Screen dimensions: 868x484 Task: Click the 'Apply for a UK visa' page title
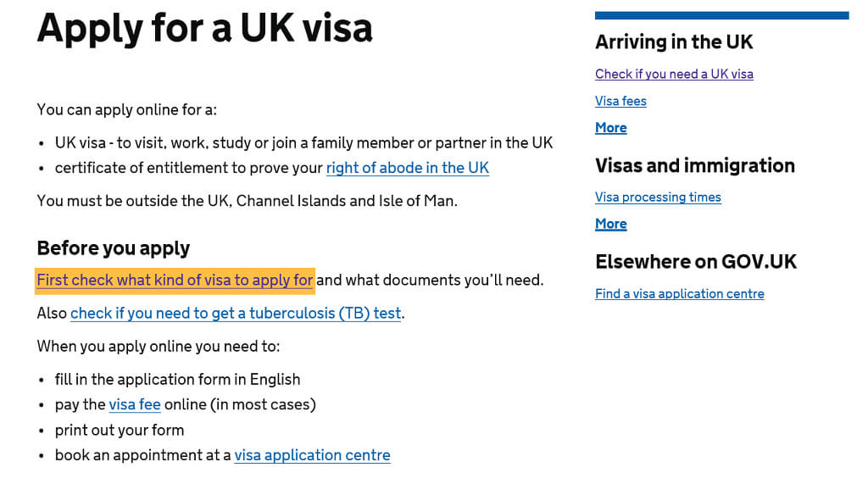[204, 28]
